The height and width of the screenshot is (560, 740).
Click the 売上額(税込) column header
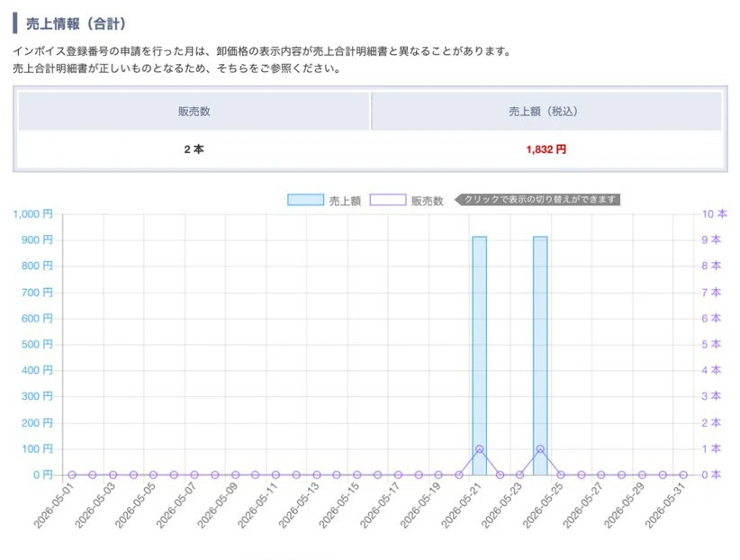click(546, 111)
